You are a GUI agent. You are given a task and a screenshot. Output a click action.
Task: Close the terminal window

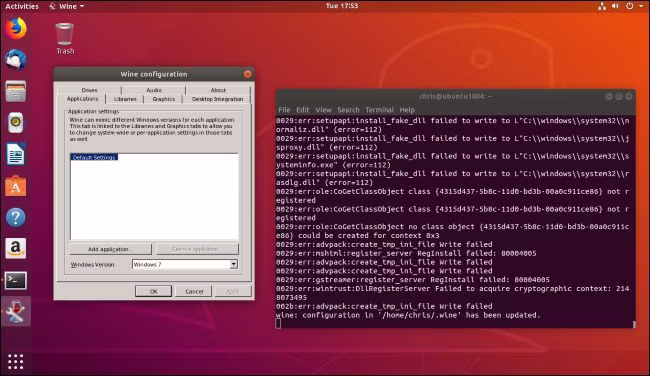(629, 96)
